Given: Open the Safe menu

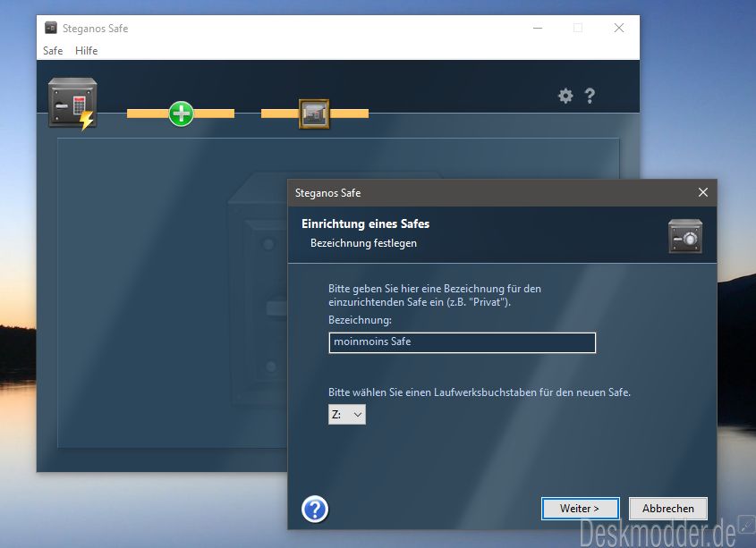Looking at the screenshot, I should [53, 51].
